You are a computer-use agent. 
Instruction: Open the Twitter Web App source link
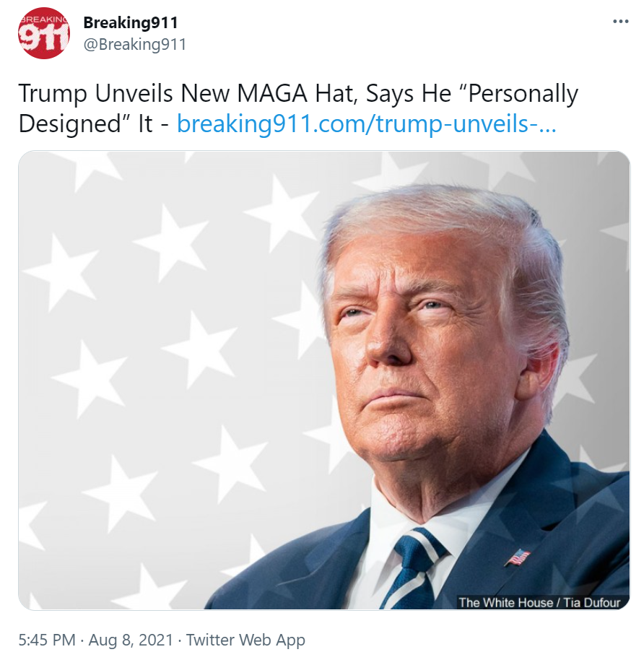pyautogui.click(x=245, y=640)
